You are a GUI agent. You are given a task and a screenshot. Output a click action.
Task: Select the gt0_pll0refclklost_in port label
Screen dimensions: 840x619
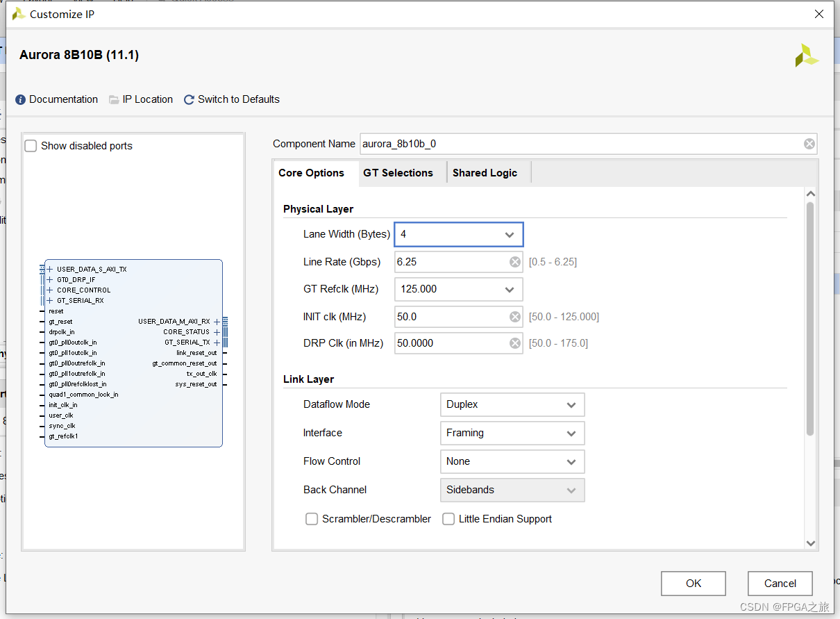click(78, 384)
